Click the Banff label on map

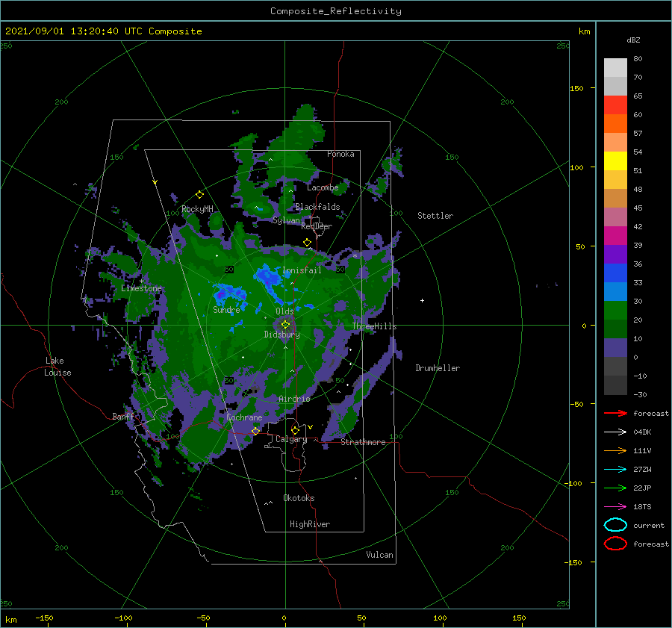[x=123, y=417]
